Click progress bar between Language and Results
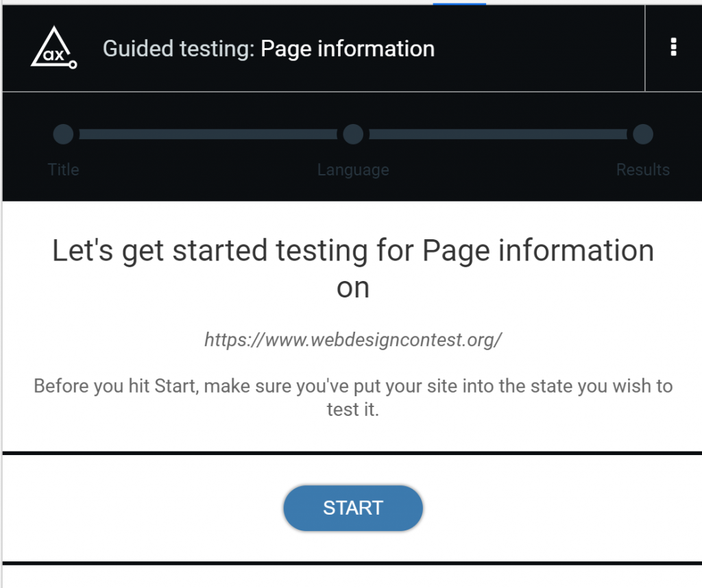The height and width of the screenshot is (588, 702). click(x=498, y=134)
